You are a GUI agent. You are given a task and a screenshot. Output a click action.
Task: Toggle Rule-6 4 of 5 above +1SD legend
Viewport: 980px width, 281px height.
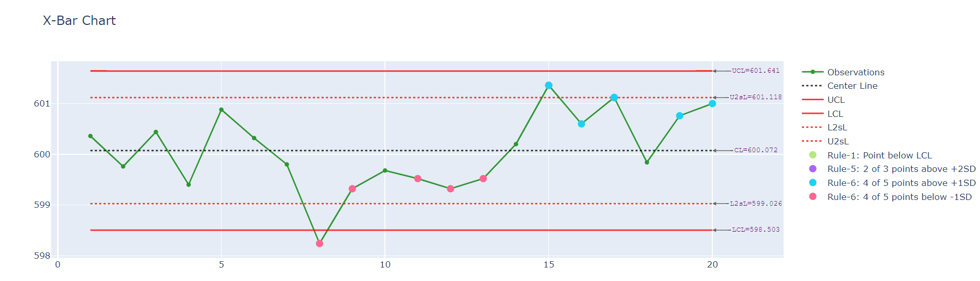click(901, 183)
